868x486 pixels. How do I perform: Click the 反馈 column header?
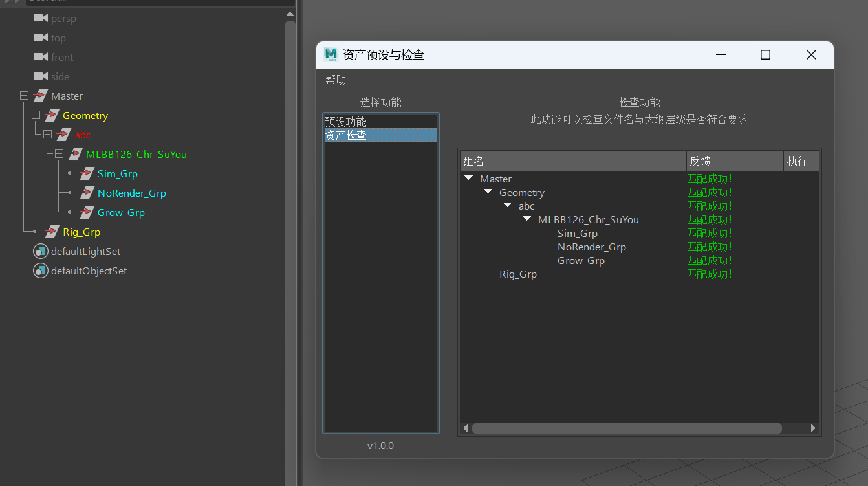[735, 161]
